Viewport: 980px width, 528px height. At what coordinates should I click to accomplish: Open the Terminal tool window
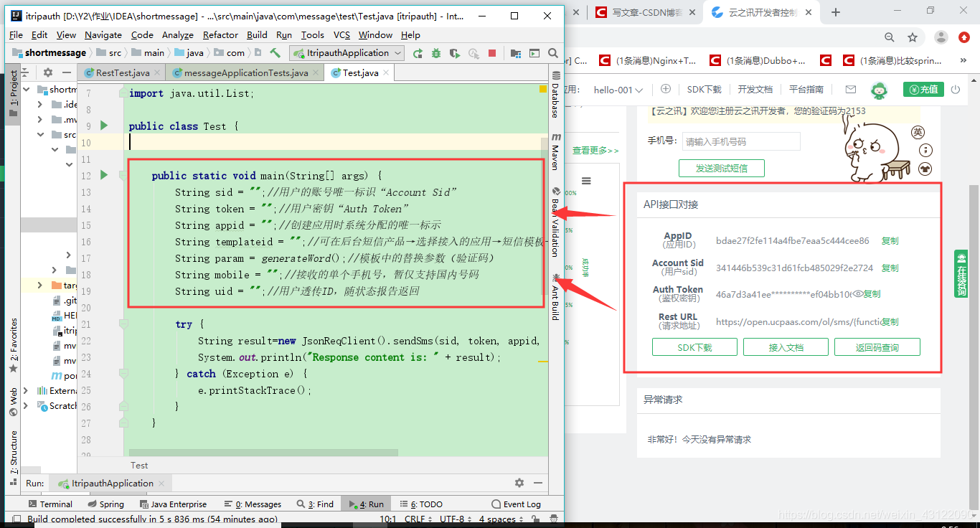click(49, 504)
